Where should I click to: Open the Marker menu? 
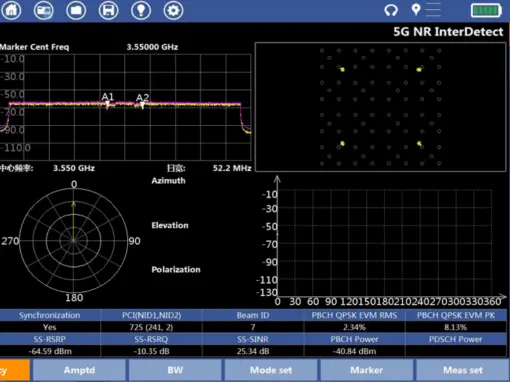[x=367, y=370]
